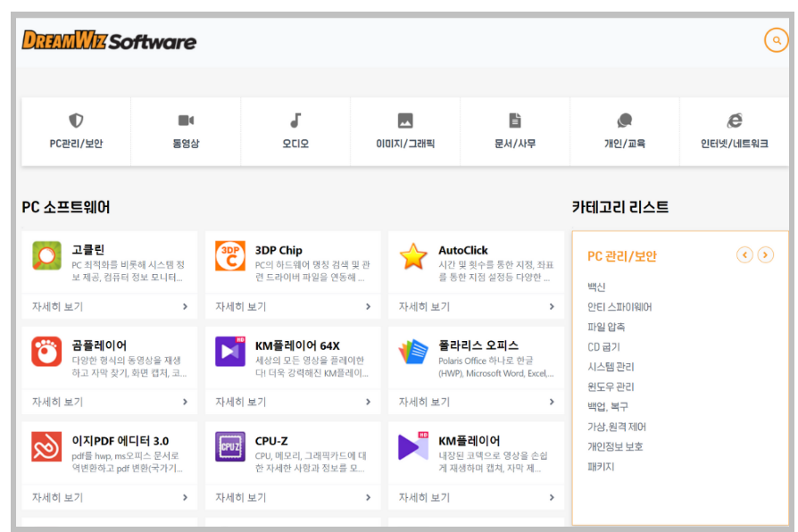This screenshot has width=798, height=532.
Task: Expand 자세히 보기 chevron under 고클린
Action: (x=186, y=306)
